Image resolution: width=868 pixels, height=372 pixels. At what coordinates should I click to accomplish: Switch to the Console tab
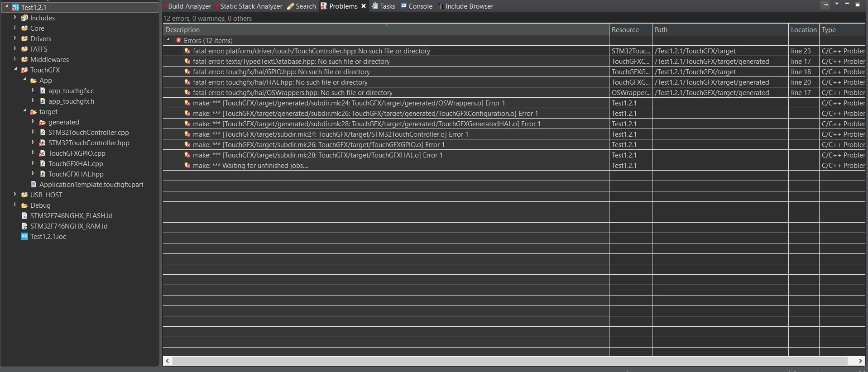[417, 6]
